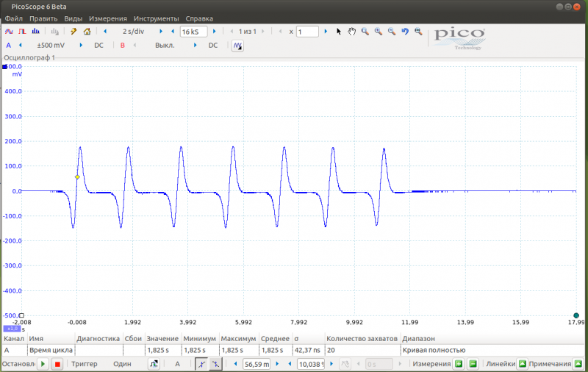The width and height of the screenshot is (588, 372).
Task: Start capture with green play button
Action: point(43,364)
